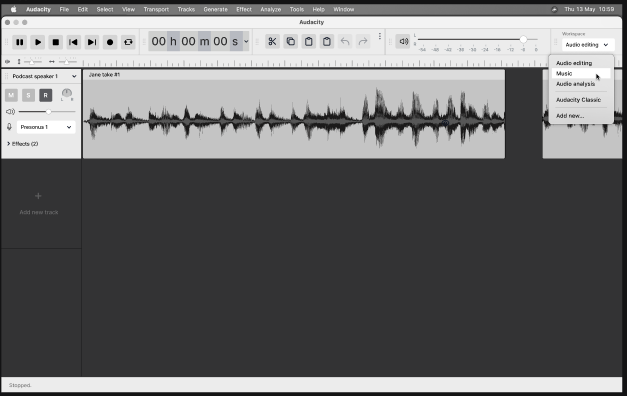Open the File menu
627x396 pixels.
click(64, 9)
